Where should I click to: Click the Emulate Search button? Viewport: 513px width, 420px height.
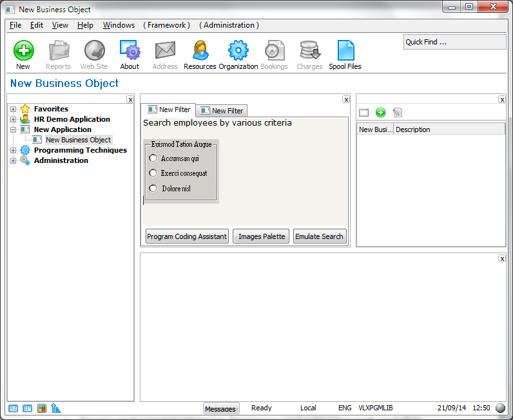pyautogui.click(x=319, y=236)
